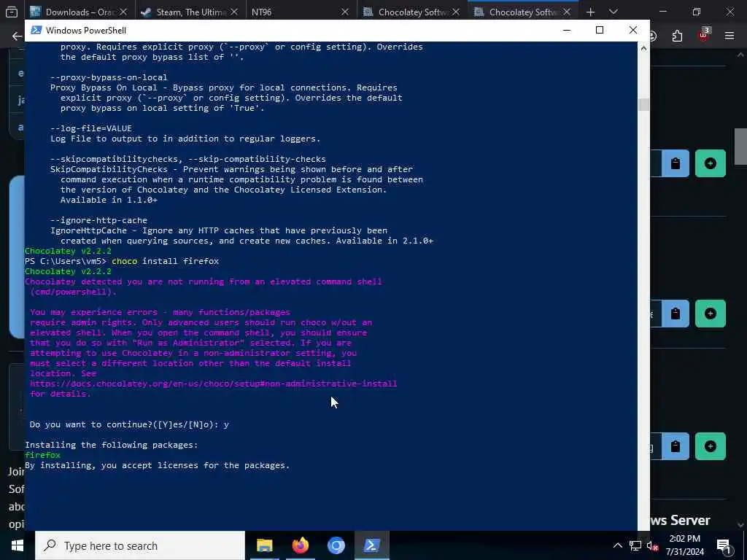Viewport: 747px width, 560px height.
Task: Click the 'choco install firefox' command line
Action: tap(166, 262)
